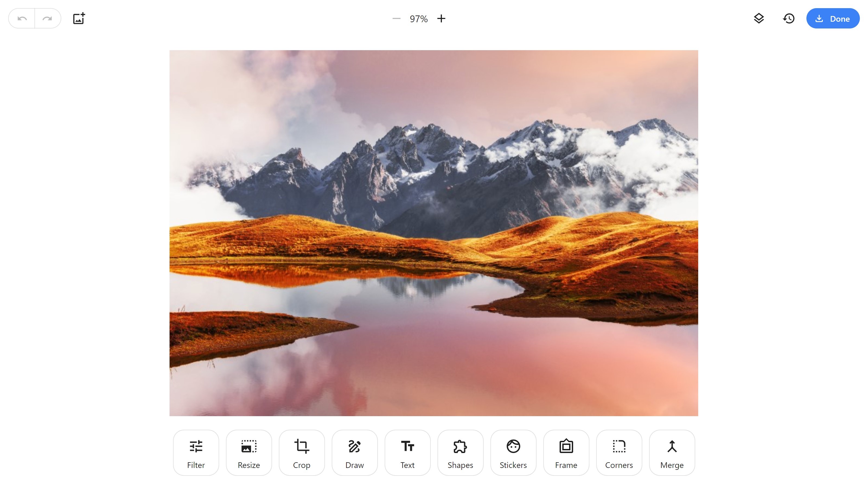
Task: Open the Corners tool
Action: (x=619, y=453)
